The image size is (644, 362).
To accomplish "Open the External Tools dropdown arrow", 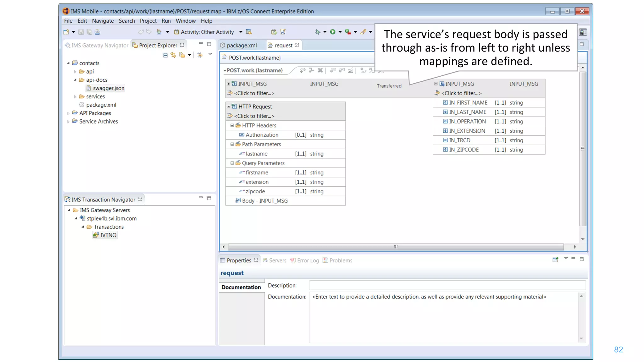I will coord(355,32).
